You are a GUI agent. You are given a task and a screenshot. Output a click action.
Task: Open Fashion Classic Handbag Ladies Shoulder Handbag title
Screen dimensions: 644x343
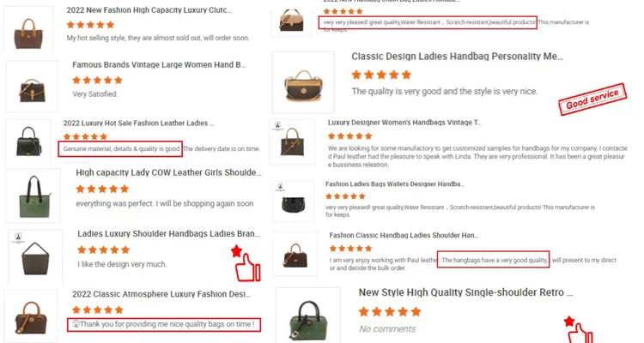(x=404, y=236)
